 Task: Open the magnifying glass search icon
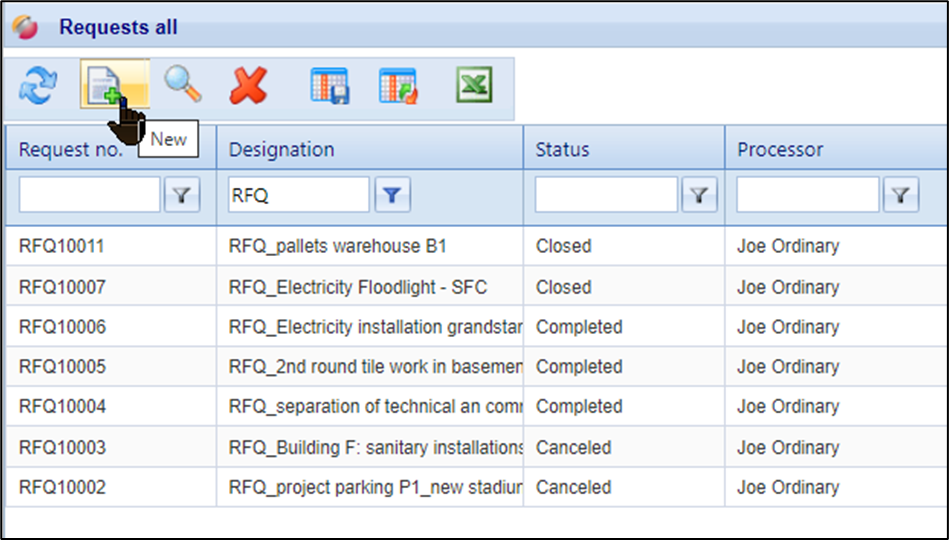pyautogui.click(x=182, y=86)
